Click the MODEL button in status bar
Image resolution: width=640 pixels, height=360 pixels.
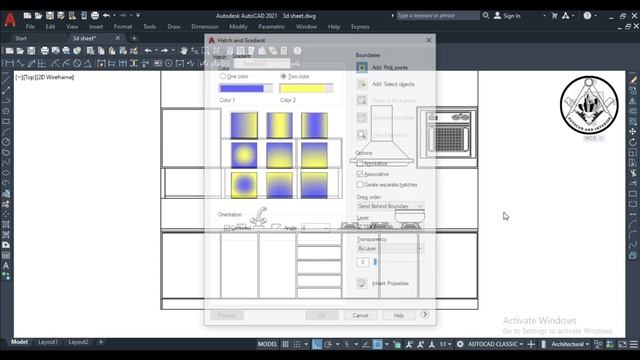267,344
